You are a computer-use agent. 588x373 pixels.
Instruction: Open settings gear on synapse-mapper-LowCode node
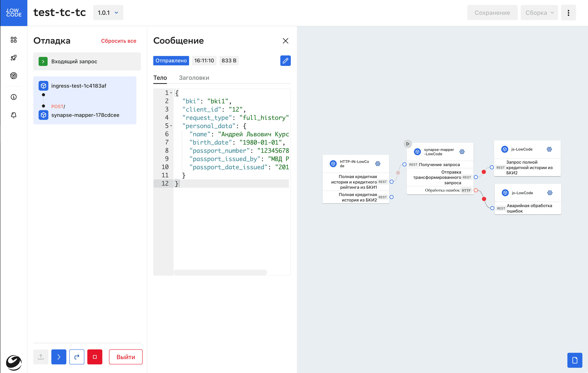coord(462,152)
